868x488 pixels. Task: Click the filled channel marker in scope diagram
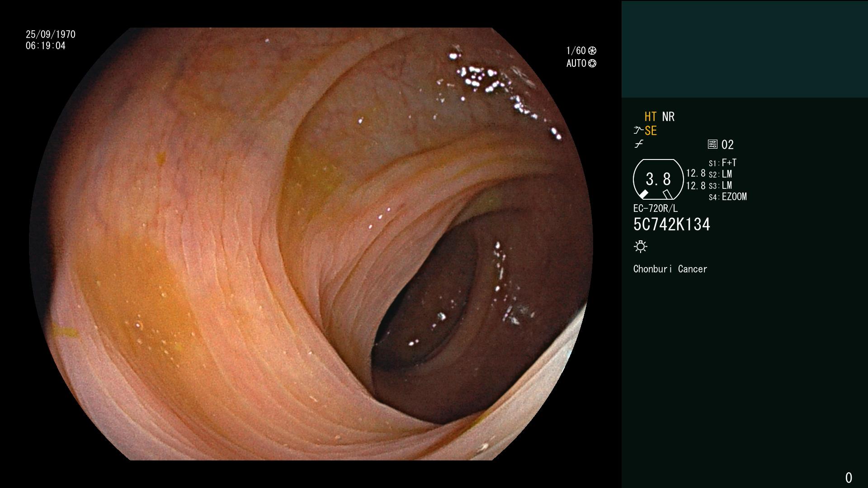[x=643, y=194]
